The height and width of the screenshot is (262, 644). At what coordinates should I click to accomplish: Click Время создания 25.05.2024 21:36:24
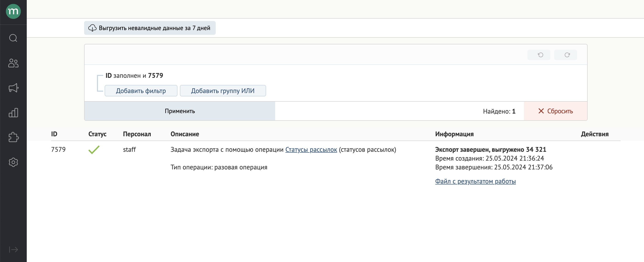[x=489, y=158]
